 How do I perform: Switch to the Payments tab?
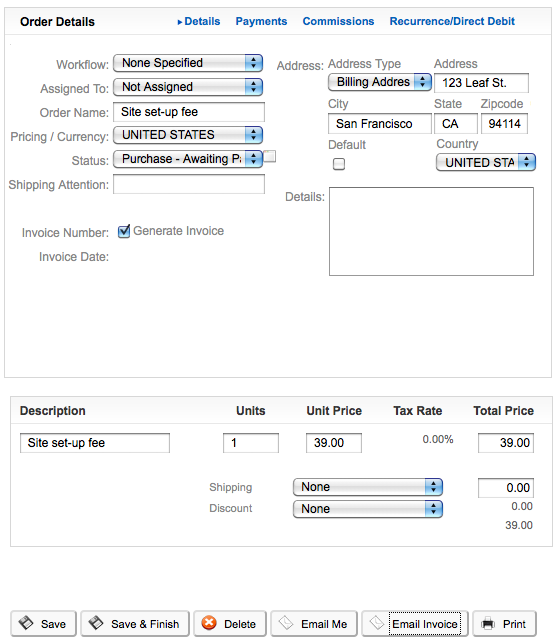261,21
